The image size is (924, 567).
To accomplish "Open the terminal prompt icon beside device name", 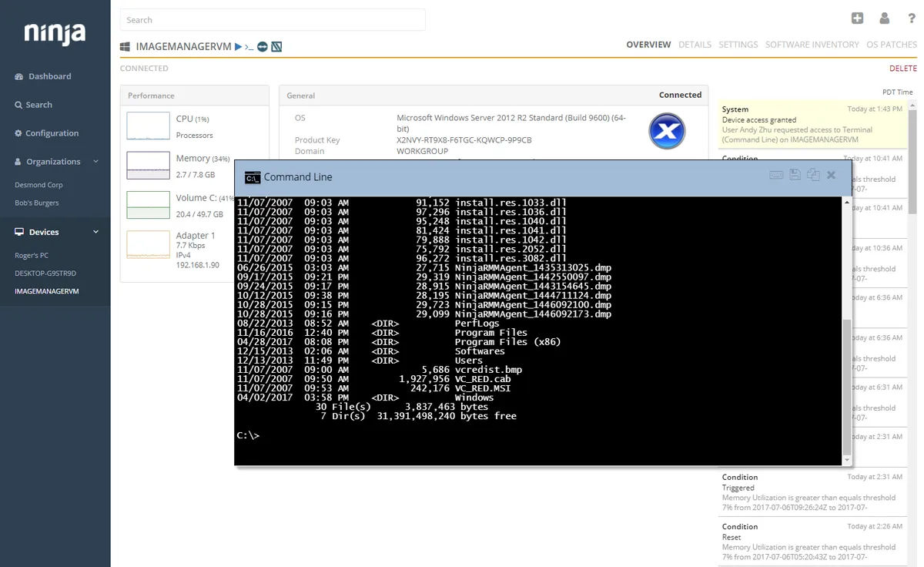I will 249,47.
